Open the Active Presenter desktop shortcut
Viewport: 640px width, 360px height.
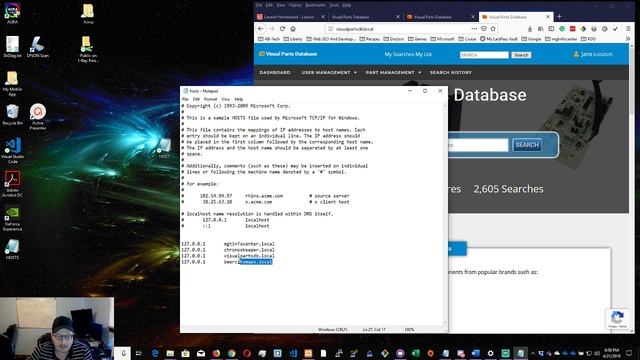point(38,116)
